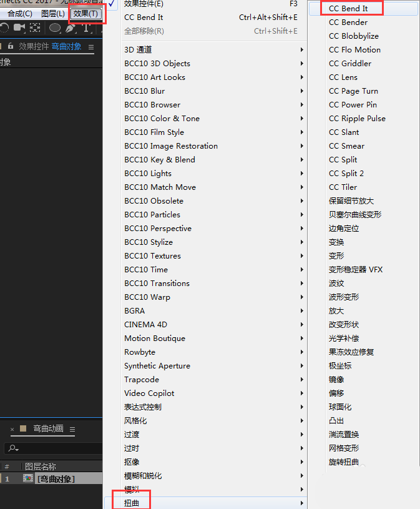
Task: Expand the Trapcode submenu
Action: (x=213, y=380)
